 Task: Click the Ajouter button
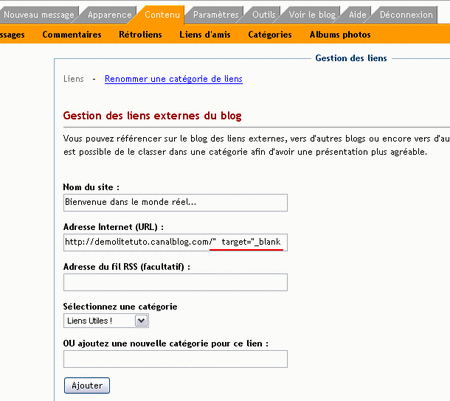(x=87, y=386)
